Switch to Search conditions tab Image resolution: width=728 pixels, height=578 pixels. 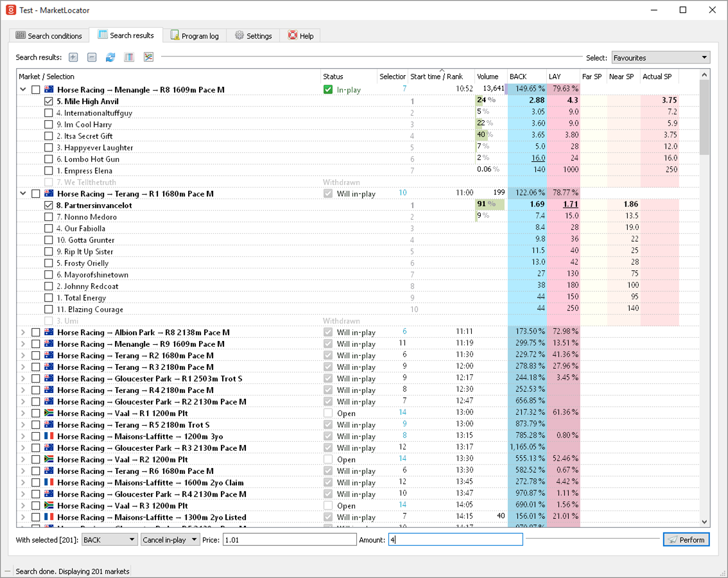pos(49,36)
